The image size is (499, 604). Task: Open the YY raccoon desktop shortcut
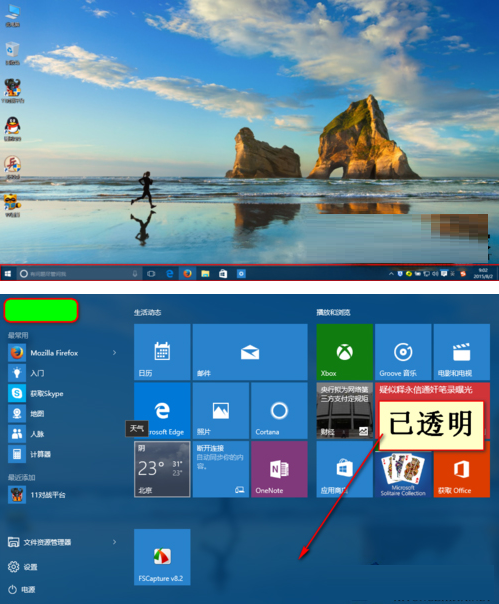[12, 205]
